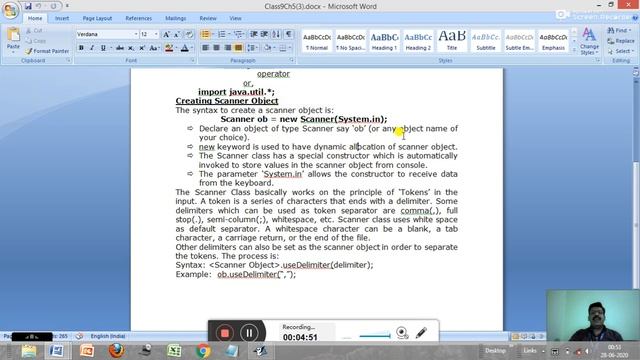Align text right
Screen dimensions: 640x360
[x=227, y=48]
